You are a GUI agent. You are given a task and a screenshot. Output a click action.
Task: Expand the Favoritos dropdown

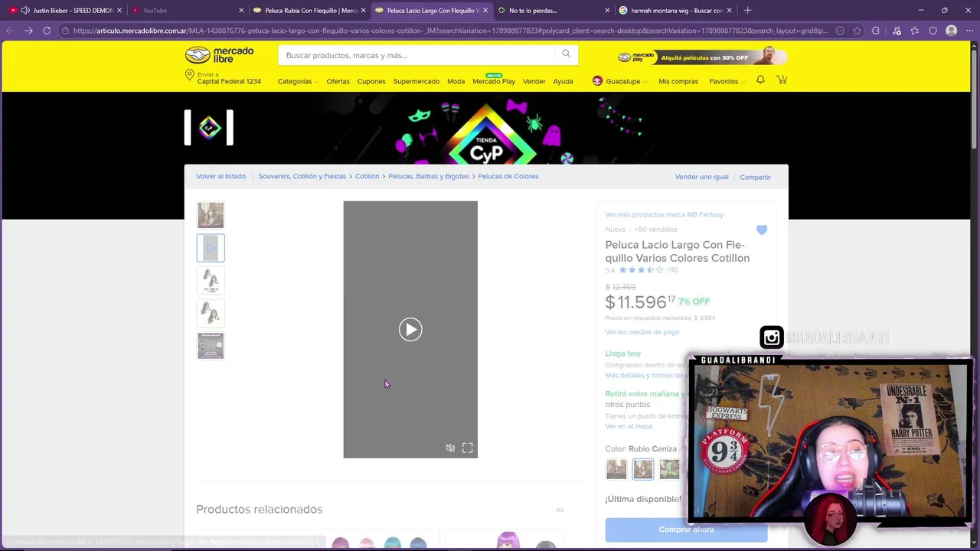coord(726,81)
